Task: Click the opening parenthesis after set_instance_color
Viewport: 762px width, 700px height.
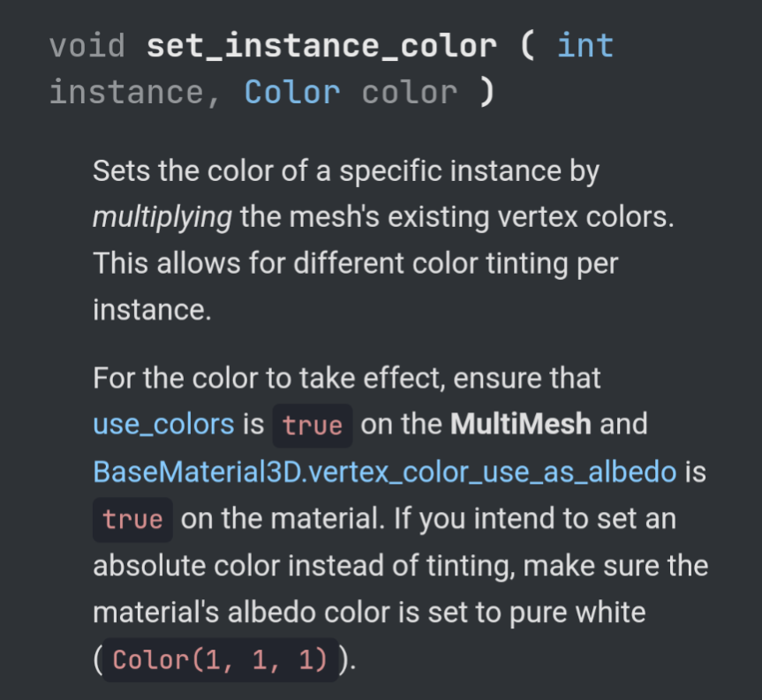Action: click(x=527, y=46)
